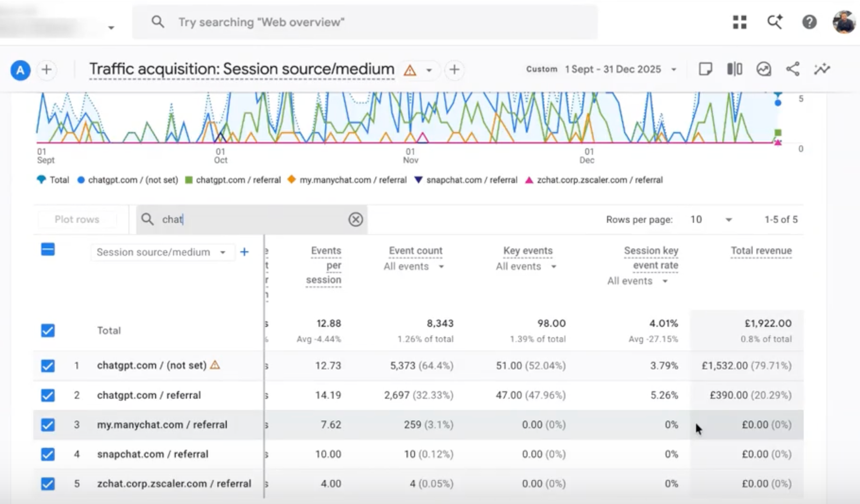Screen dimensions: 860x504
Task: Click the top search bar field
Action: pyautogui.click(x=365, y=22)
